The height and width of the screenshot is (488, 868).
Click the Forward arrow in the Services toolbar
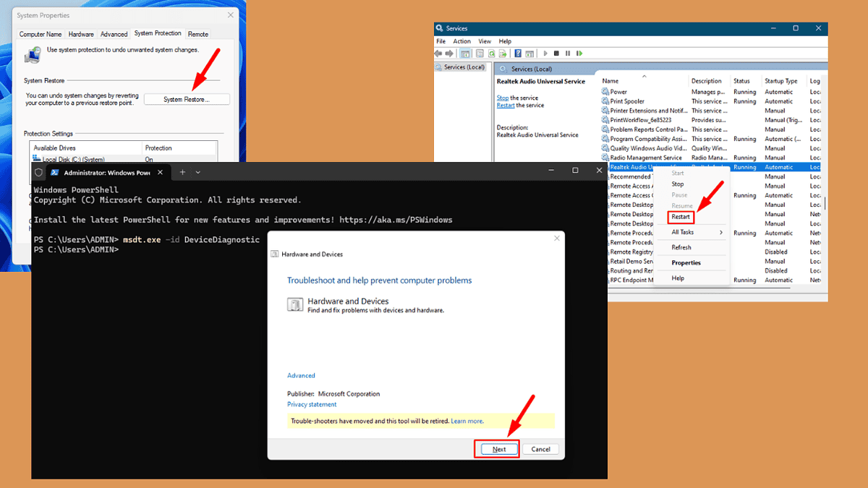pyautogui.click(x=448, y=53)
